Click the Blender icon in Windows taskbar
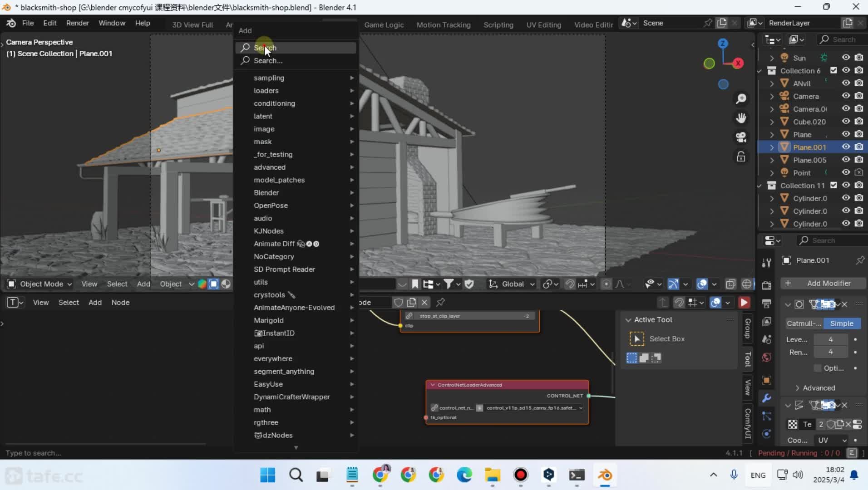 click(x=605, y=475)
